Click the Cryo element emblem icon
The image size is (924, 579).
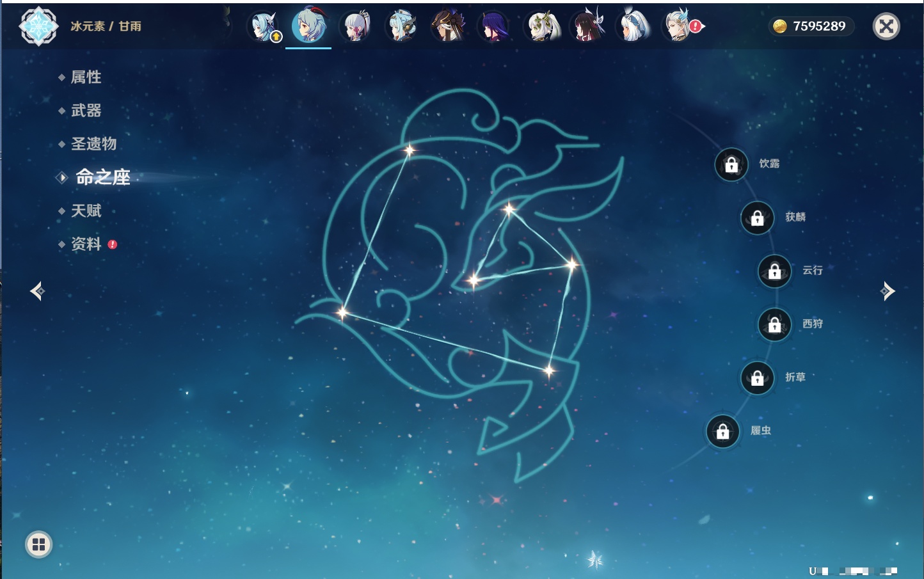(38, 26)
